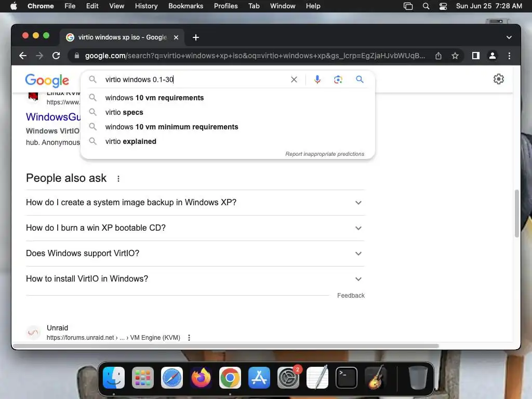Image resolution: width=532 pixels, height=399 pixels.
Task: Click the browser forward arrow
Action: (x=39, y=56)
